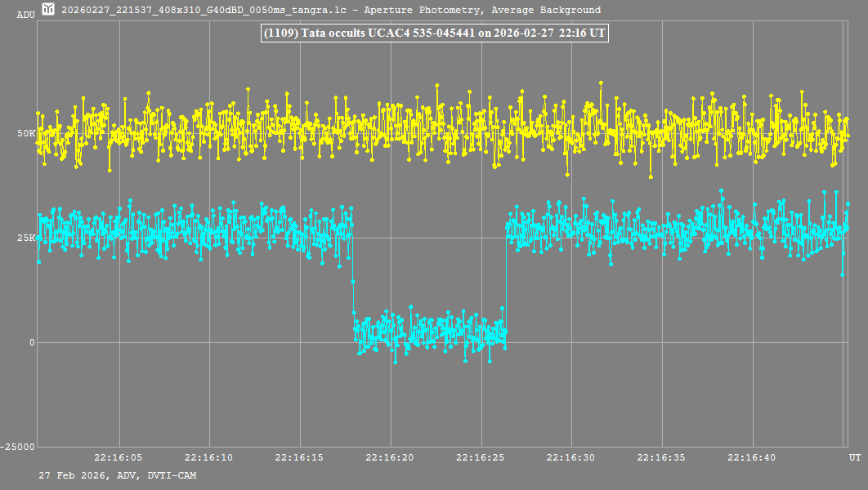This screenshot has width=868, height=490.
Task: Select the 22:16:05 time axis tick
Action: 119,458
